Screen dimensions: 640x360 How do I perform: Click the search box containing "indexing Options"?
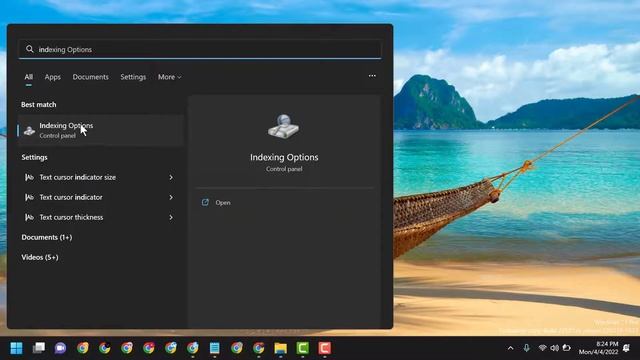click(x=200, y=49)
